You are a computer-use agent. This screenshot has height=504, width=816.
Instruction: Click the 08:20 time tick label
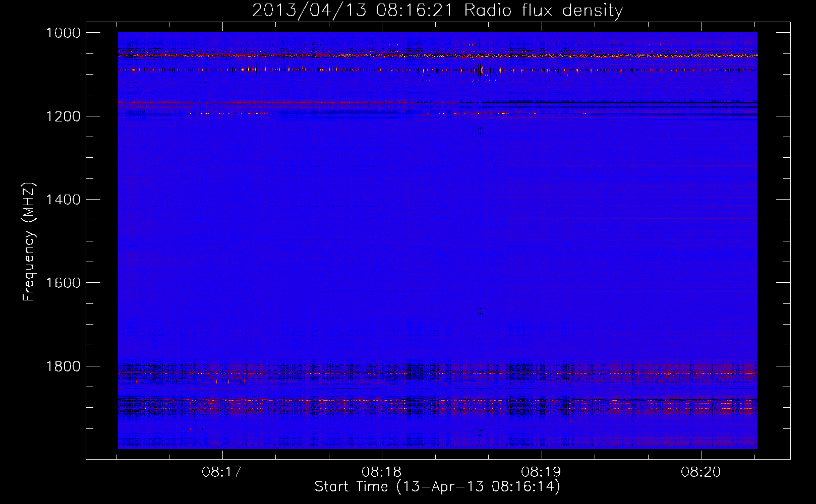point(701,472)
